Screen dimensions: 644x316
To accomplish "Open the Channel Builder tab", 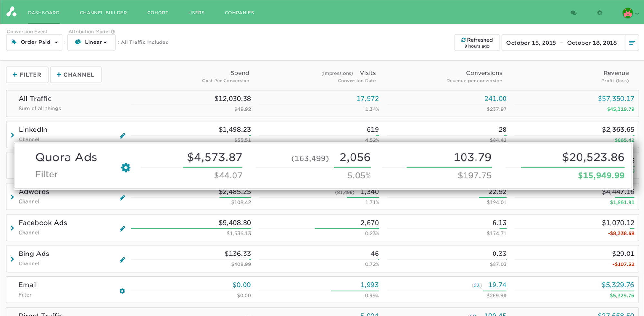I will point(103,13).
